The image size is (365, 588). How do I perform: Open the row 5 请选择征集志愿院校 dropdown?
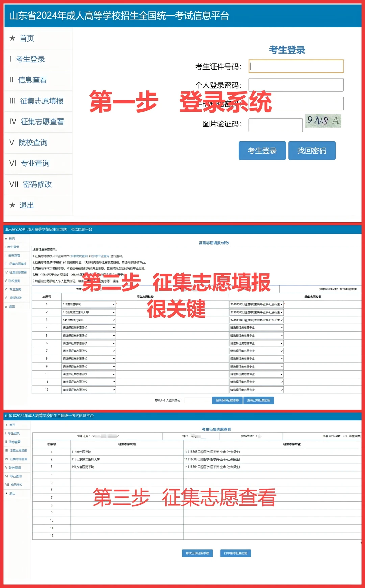pyautogui.click(x=89, y=336)
